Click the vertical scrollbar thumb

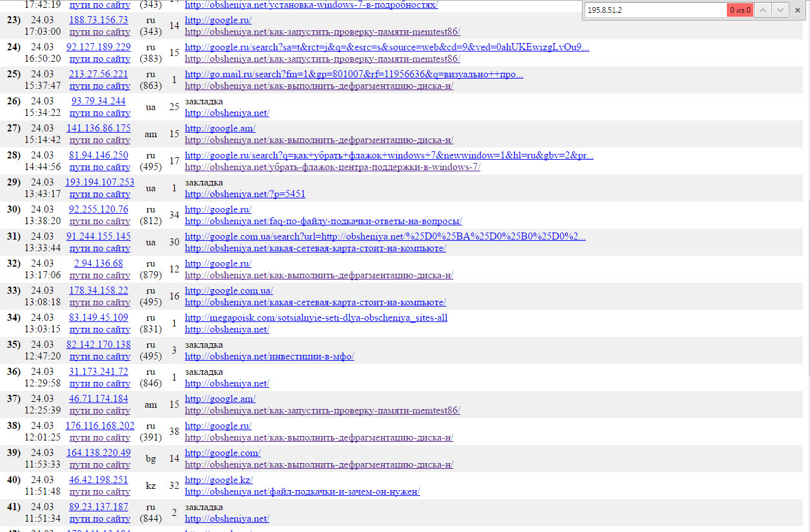tap(807, 287)
